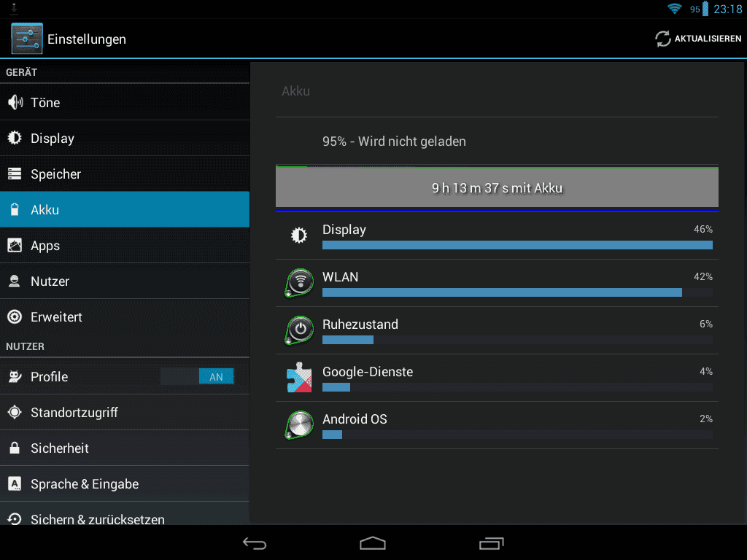Tap the recent apps navigation button
The image size is (747, 560).
[491, 543]
